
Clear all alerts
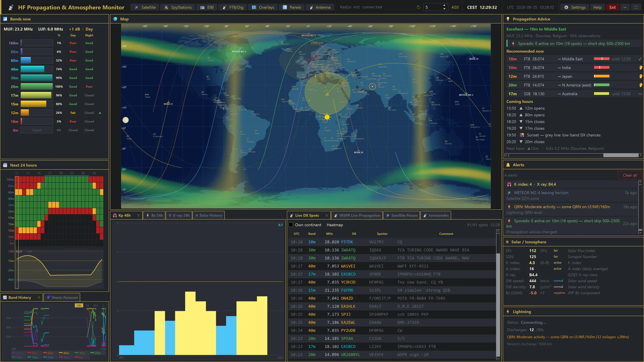point(630,175)
